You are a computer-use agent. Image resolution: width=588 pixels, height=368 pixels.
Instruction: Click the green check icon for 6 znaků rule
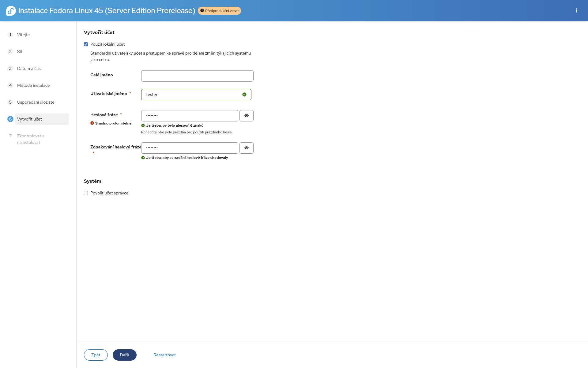point(143,125)
